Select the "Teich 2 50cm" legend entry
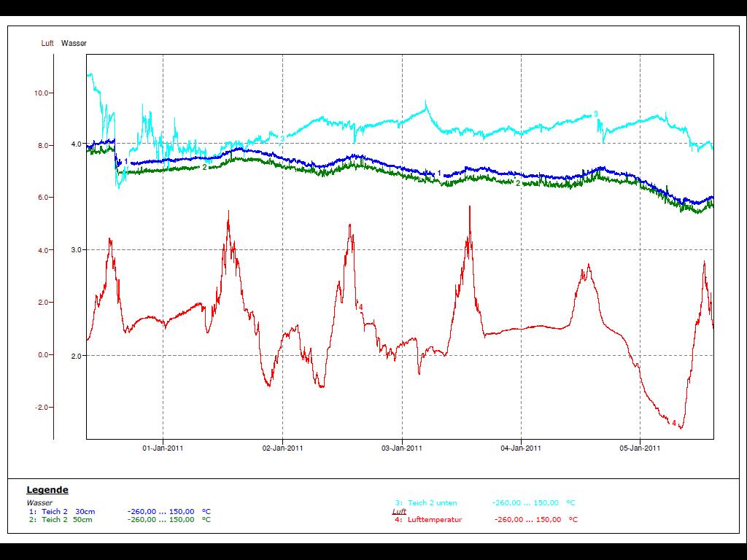The height and width of the screenshot is (560, 747). tap(68, 520)
